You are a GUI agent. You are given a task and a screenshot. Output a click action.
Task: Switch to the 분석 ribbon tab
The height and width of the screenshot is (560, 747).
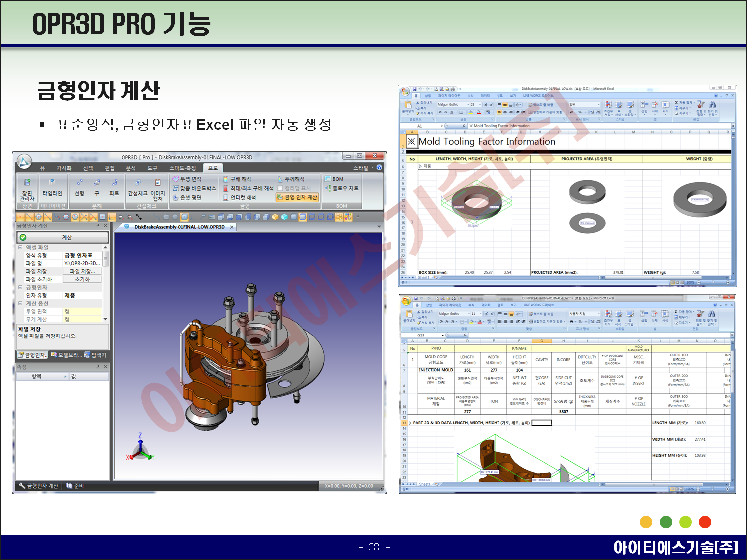[x=131, y=168]
